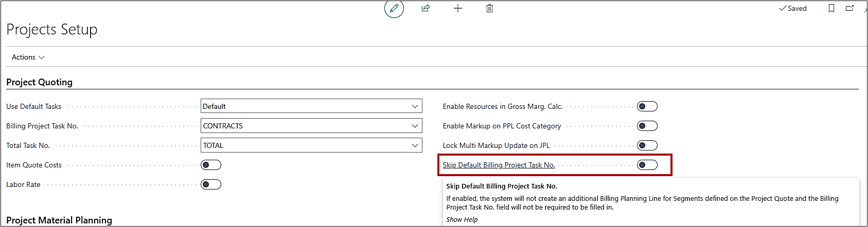The width and height of the screenshot is (868, 227).
Task: Click Skip Default Billing Project Task No. label
Action: coord(499,165)
